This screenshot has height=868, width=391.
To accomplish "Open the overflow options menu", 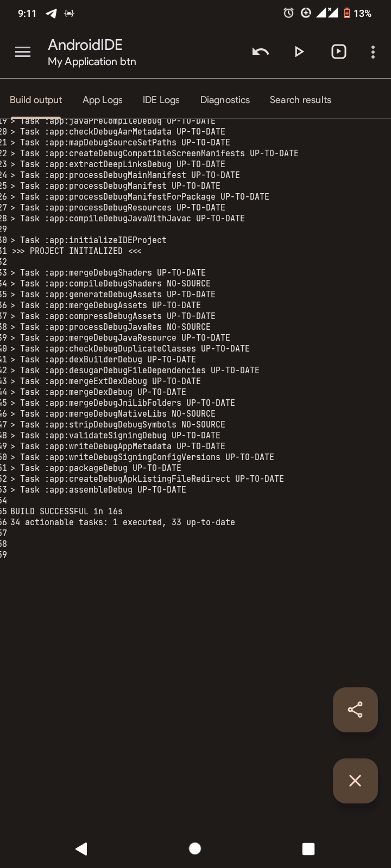I will (x=373, y=52).
